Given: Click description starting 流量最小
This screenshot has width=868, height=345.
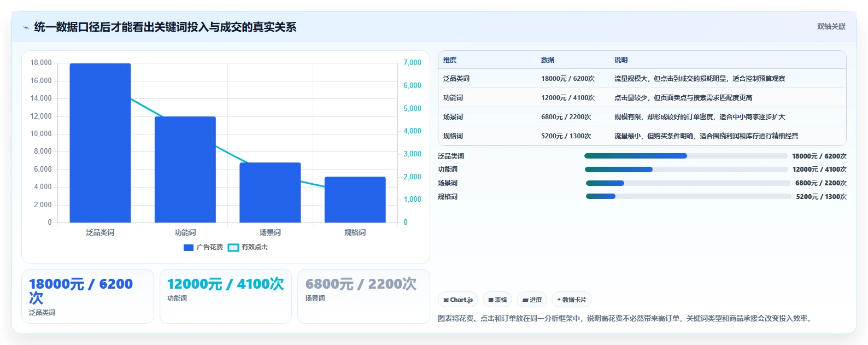Looking at the screenshot, I should coord(706,136).
